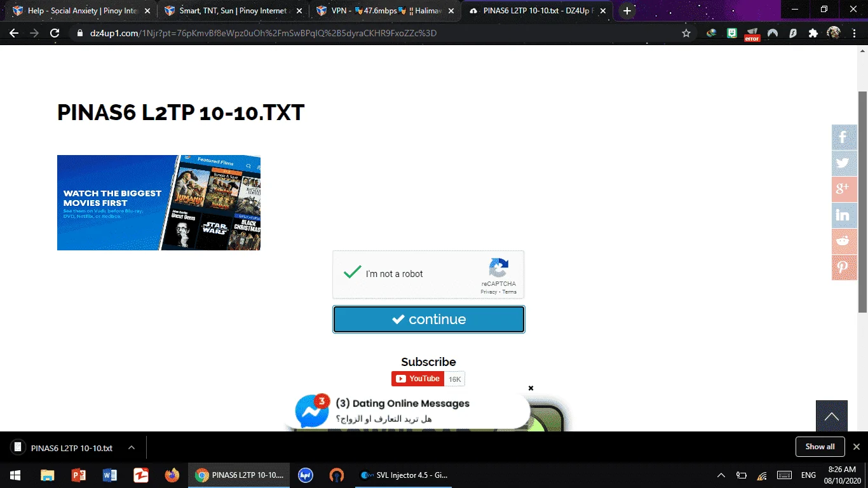Open the NordVPN mountain extension
The image size is (868, 488).
[773, 33]
